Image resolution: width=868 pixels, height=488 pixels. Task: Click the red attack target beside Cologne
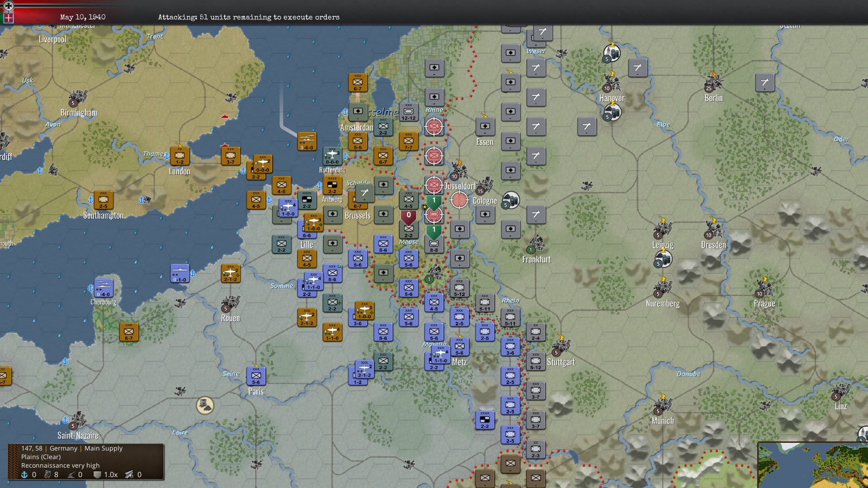tap(459, 200)
